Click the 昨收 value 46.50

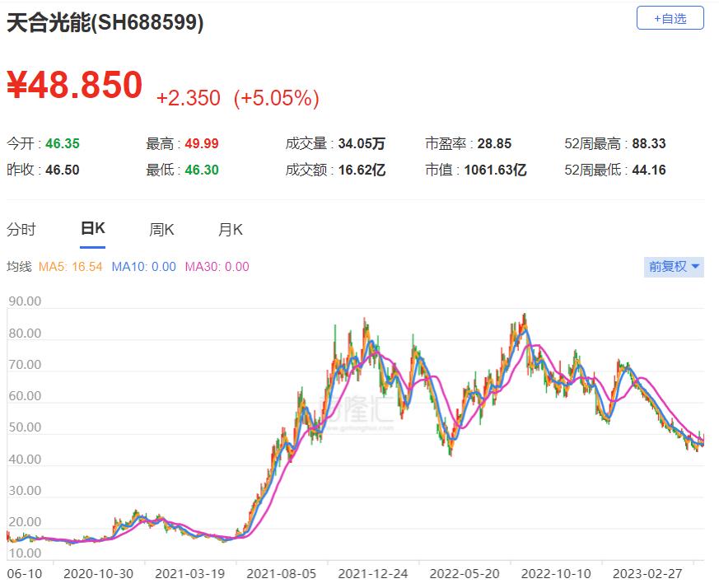tap(63, 170)
